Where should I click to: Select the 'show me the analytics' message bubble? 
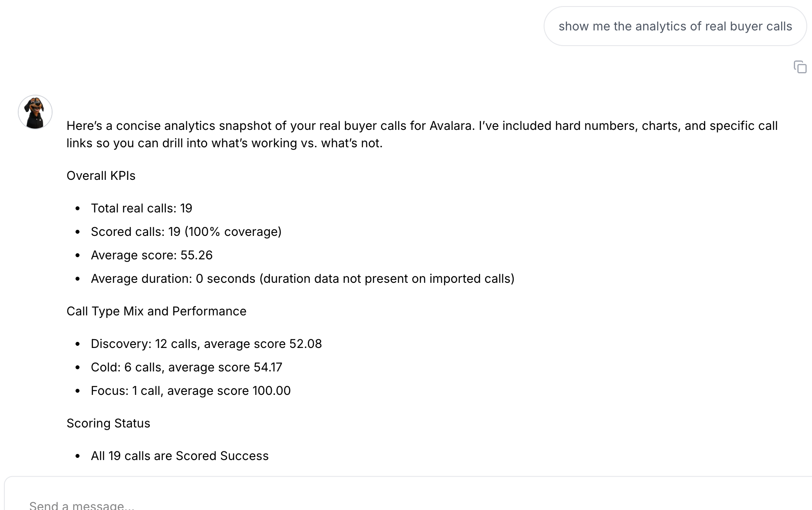pos(675,26)
